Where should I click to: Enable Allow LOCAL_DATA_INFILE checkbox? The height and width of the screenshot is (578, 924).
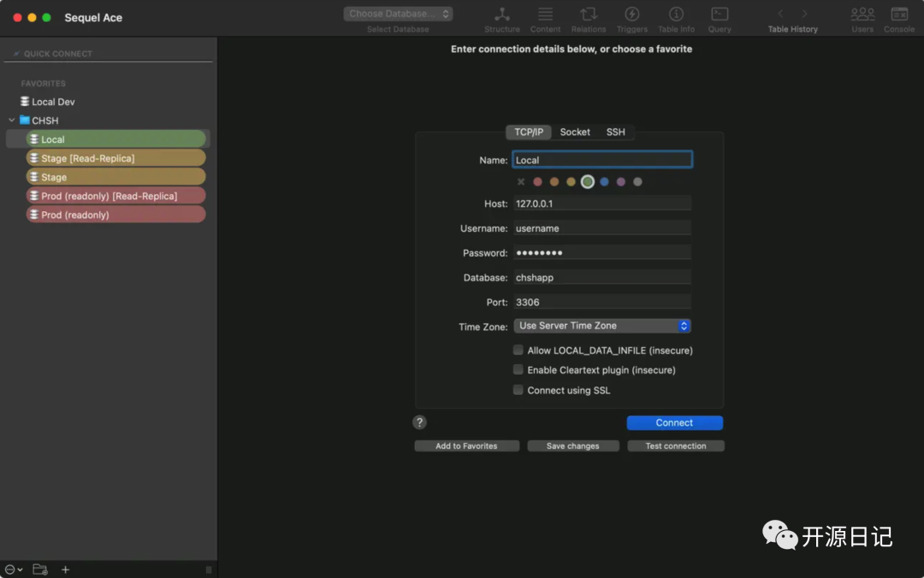[518, 350]
